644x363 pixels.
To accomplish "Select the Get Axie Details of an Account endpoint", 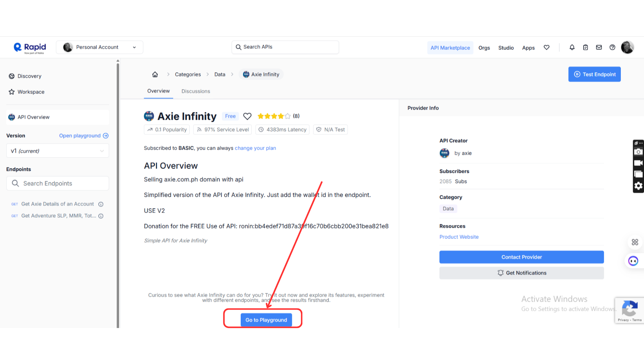I will pos(57,204).
